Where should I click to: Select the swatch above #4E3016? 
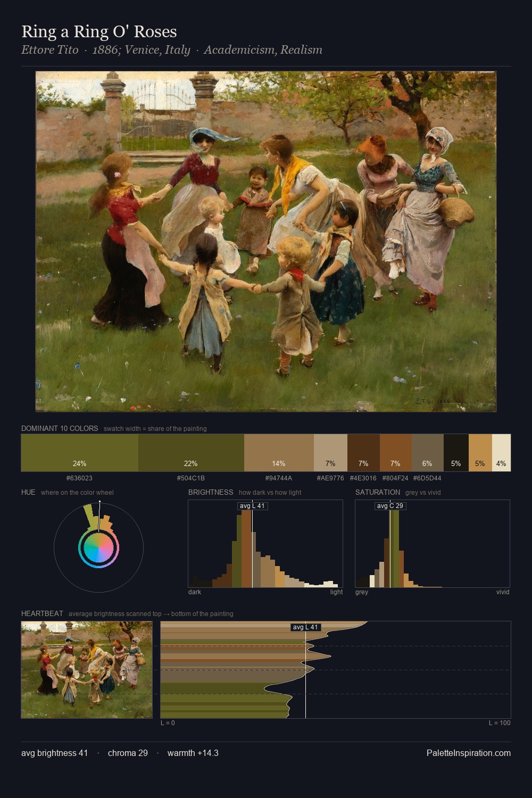[x=363, y=453]
